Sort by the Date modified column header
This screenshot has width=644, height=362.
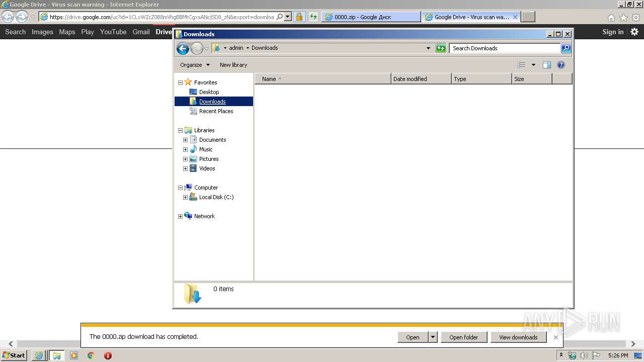[x=421, y=79]
